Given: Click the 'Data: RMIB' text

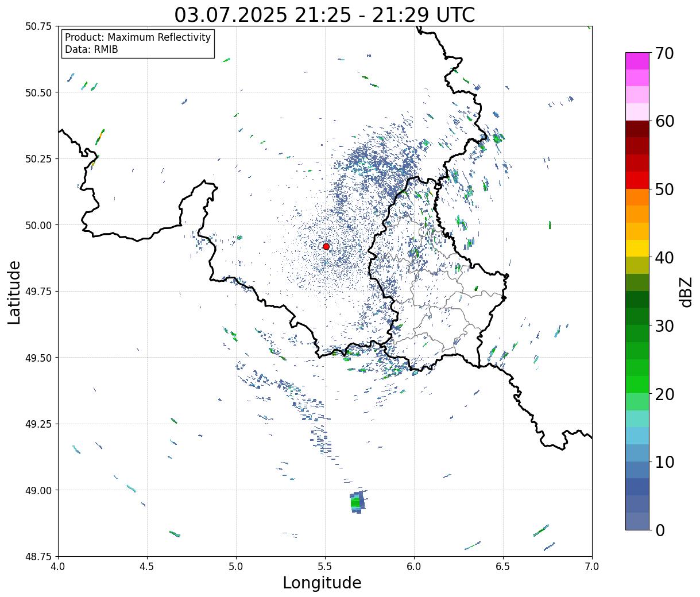Looking at the screenshot, I should (x=91, y=49).
